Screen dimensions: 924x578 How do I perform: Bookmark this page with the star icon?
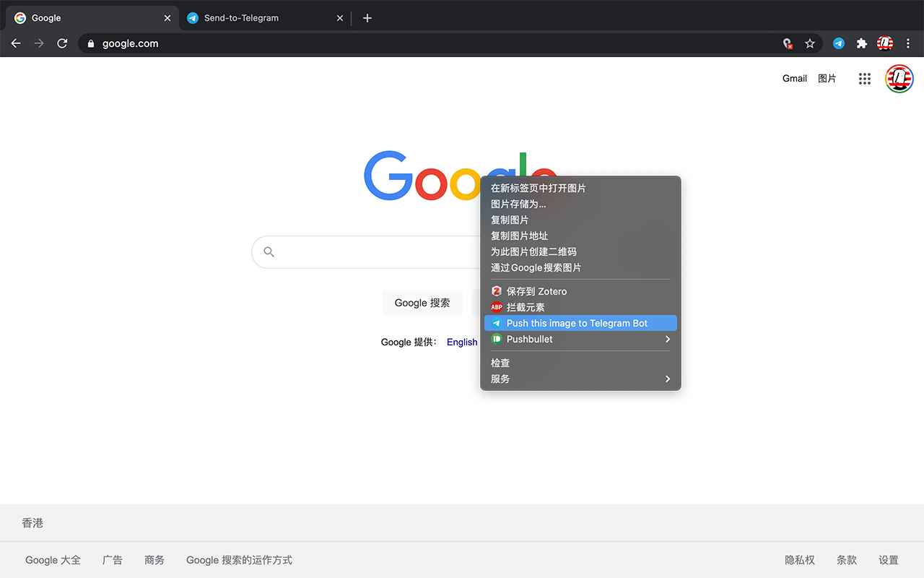coord(810,43)
